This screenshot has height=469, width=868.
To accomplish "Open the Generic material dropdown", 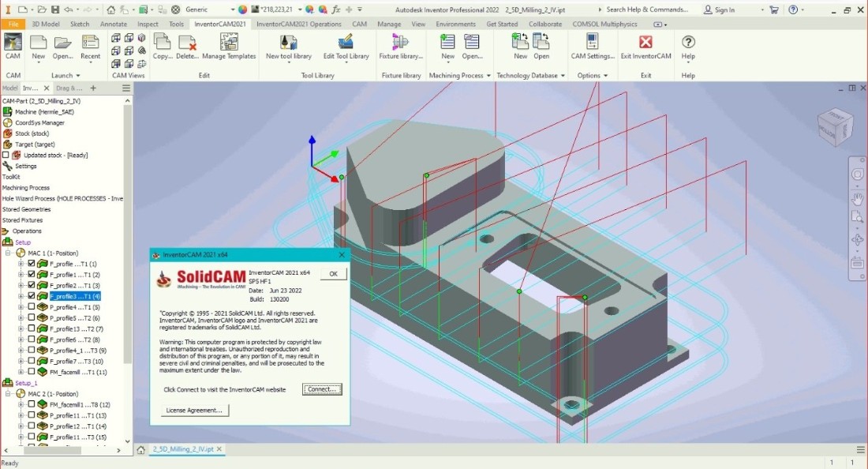I will coord(232,9).
